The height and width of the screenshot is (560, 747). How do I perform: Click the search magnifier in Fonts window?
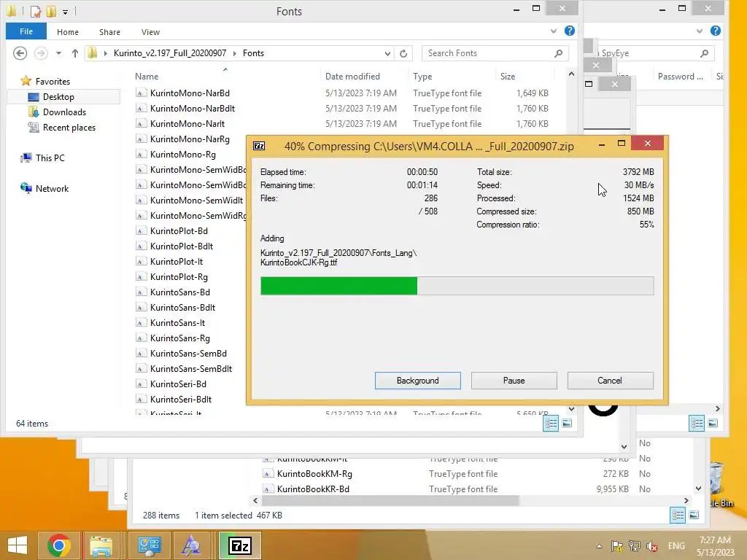coord(558,53)
